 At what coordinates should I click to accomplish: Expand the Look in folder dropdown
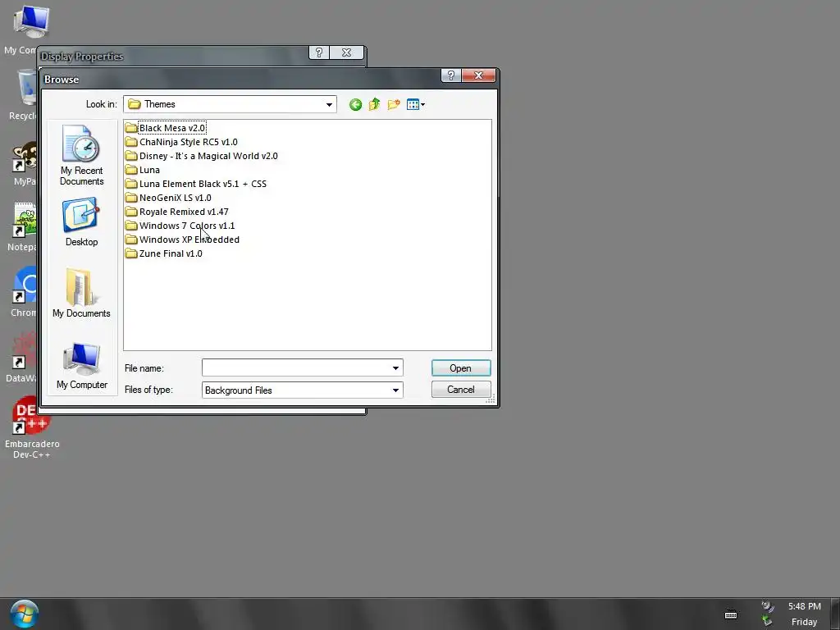(x=329, y=104)
